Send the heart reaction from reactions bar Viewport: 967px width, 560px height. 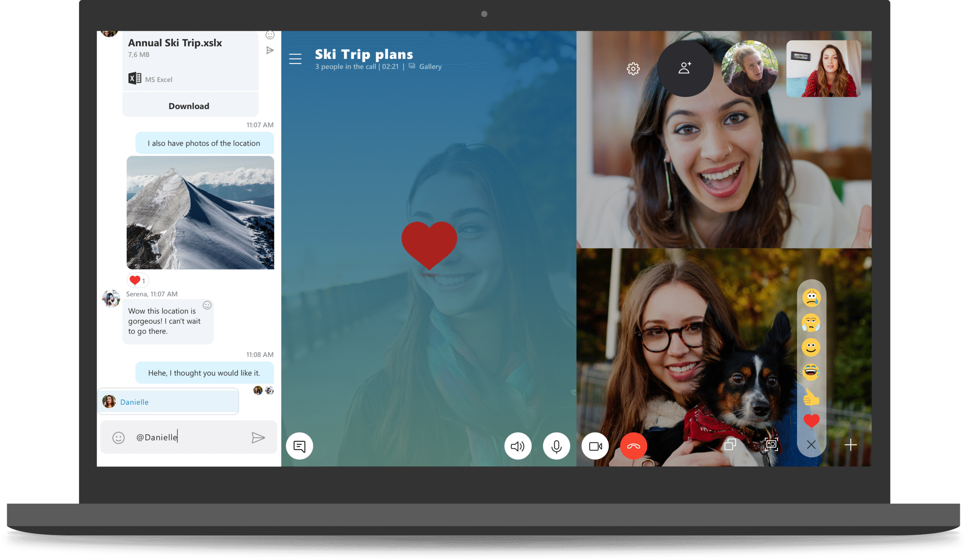pos(811,421)
